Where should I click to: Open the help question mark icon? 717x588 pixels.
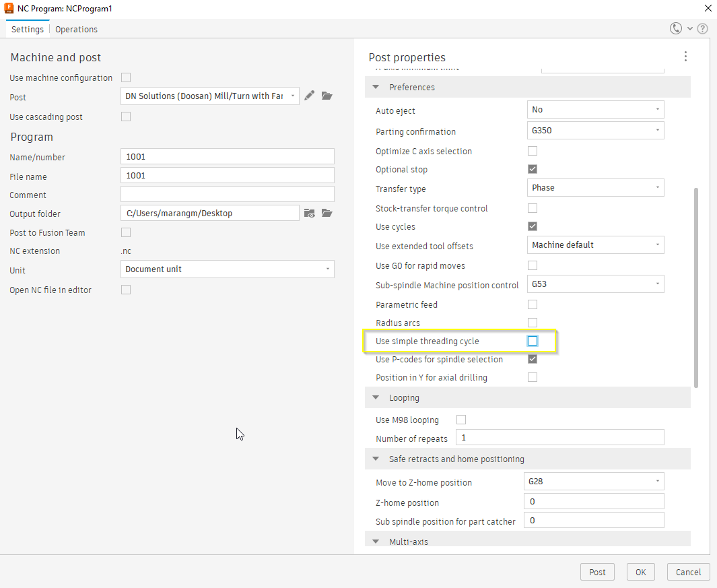(702, 28)
